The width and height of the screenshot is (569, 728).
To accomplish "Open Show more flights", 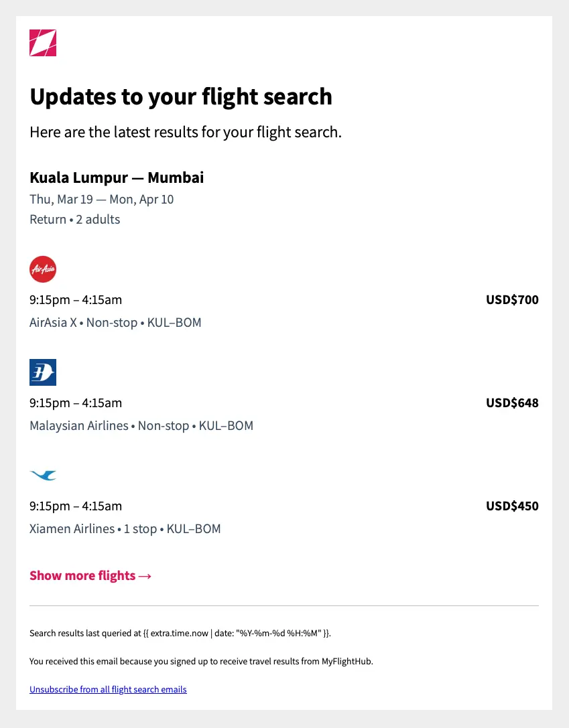I will 82,575.
